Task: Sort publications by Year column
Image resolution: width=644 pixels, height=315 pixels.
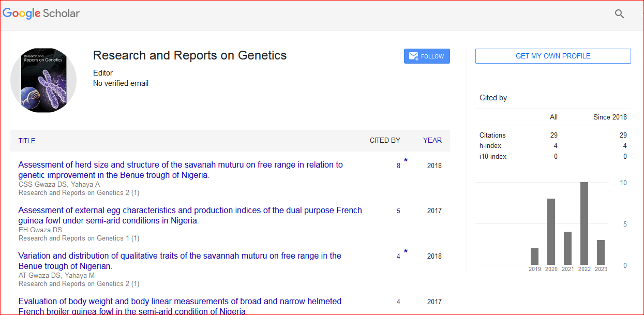Action: click(x=432, y=141)
